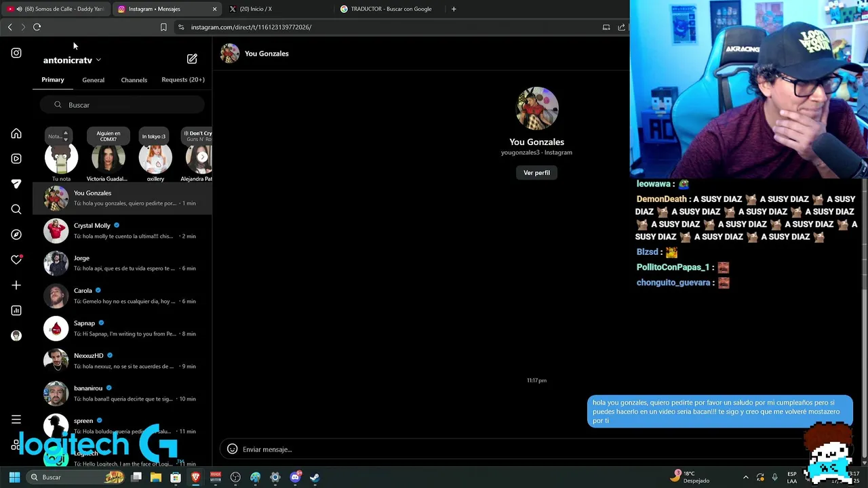Open You Gonzales large profile picture
Viewport: 868px width, 488px height.
pyautogui.click(x=537, y=108)
